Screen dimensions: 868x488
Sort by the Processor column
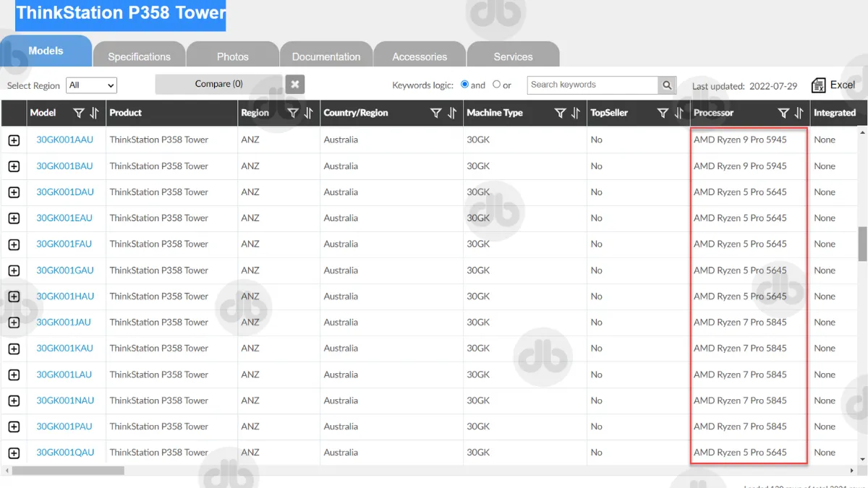pyautogui.click(x=799, y=113)
